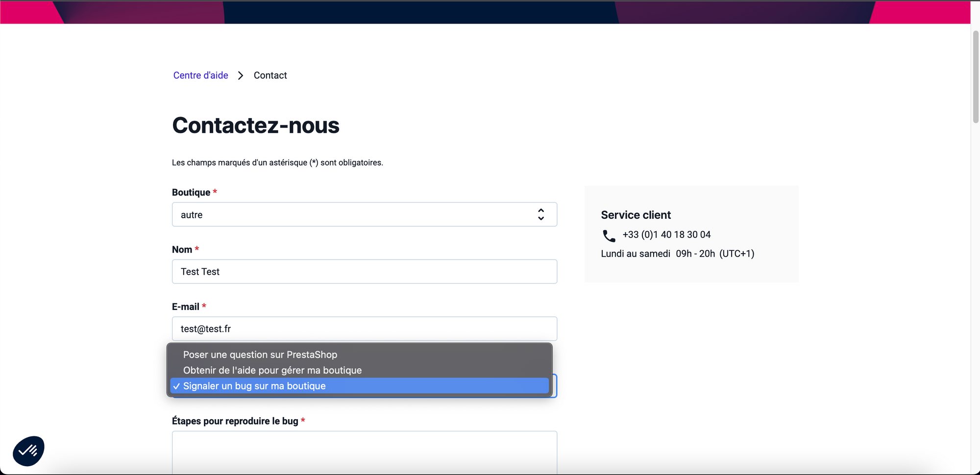Open the round checkmark widget button
The image size is (980, 475).
pos(28,451)
